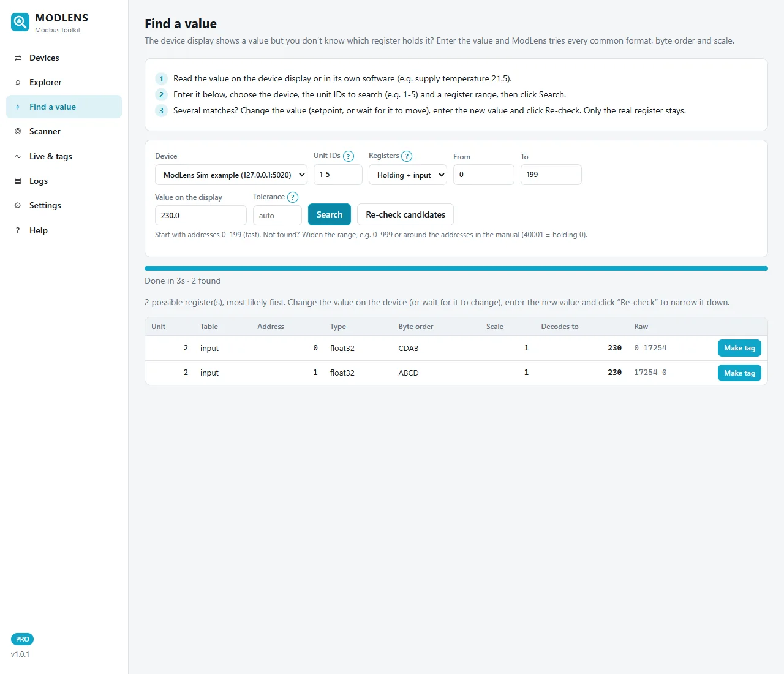The height and width of the screenshot is (674, 784).
Task: Open Settings from the sidebar
Action: [64, 205]
